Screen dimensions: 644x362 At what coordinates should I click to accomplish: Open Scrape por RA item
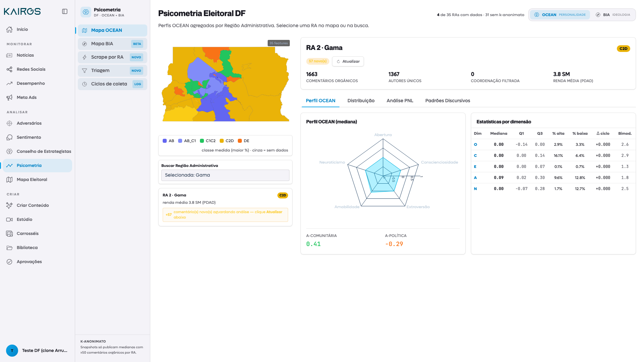click(x=112, y=57)
